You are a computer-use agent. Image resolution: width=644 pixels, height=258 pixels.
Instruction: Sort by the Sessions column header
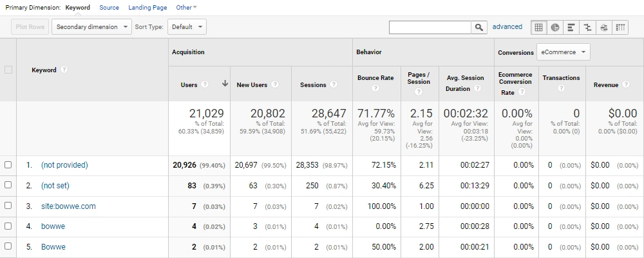pos(313,84)
